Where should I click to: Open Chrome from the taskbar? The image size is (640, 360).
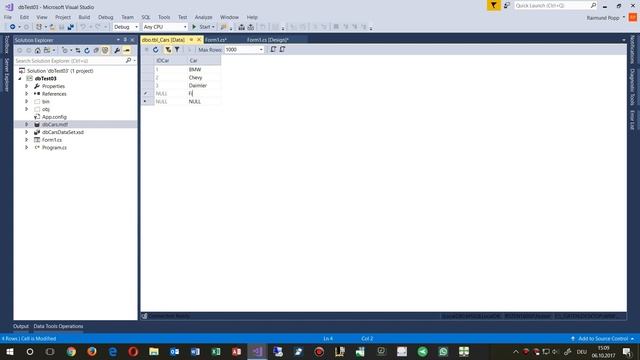click(71, 351)
